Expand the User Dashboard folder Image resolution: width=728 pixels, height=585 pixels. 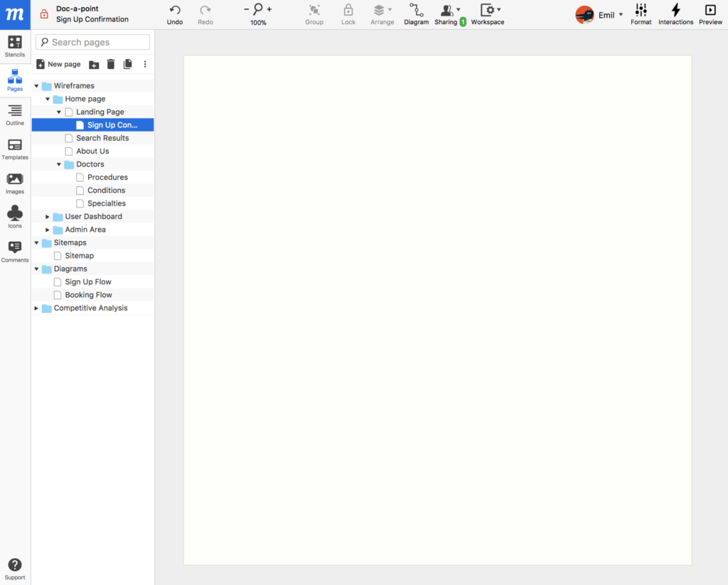tap(48, 217)
